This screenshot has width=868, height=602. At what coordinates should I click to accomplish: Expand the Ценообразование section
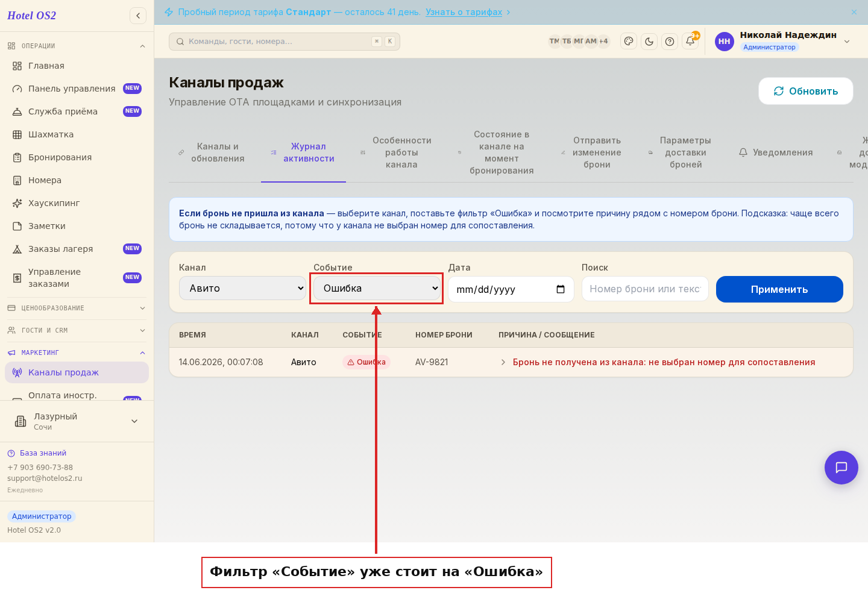coord(142,308)
